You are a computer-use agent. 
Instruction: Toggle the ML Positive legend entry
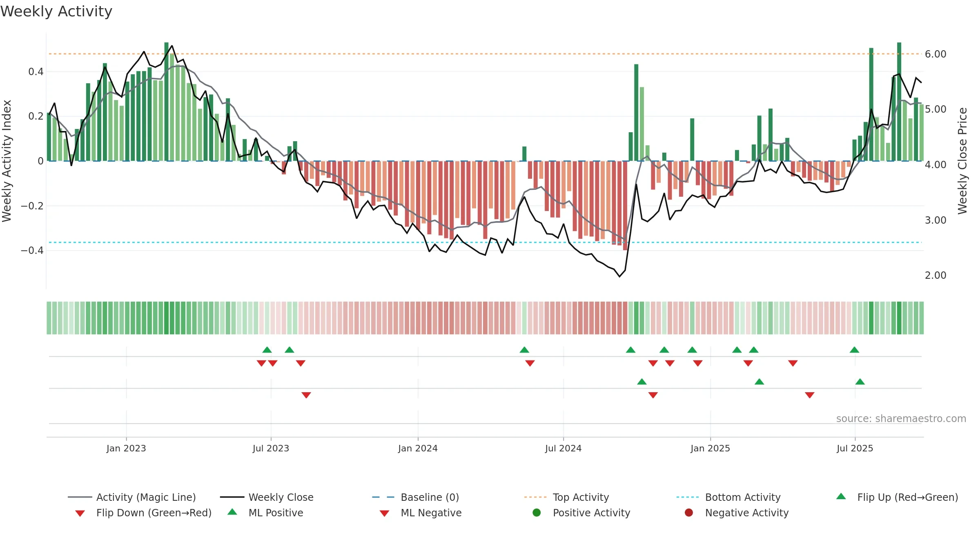[x=265, y=513]
